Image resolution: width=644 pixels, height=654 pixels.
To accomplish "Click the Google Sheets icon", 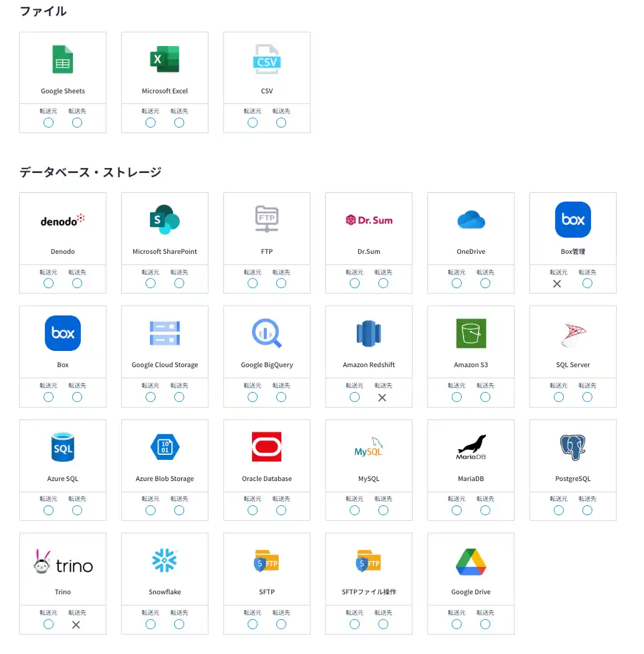I will coord(62,60).
